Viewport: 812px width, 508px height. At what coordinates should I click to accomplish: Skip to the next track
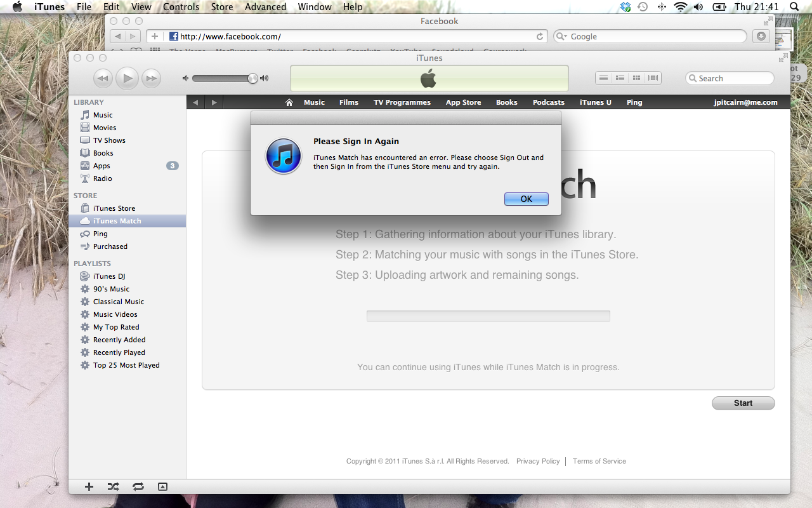pos(151,79)
